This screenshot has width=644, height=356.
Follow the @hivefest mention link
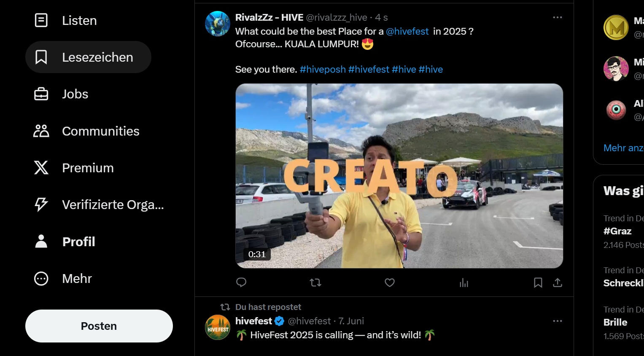[x=407, y=31]
